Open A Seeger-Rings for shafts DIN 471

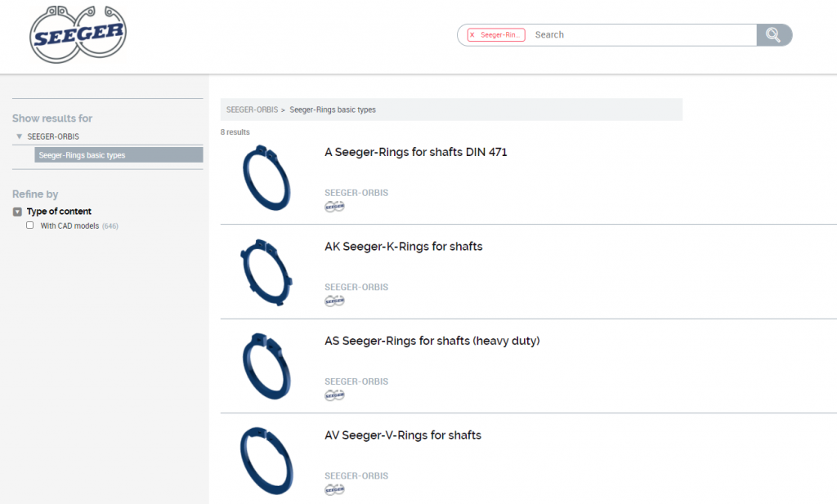[415, 152]
